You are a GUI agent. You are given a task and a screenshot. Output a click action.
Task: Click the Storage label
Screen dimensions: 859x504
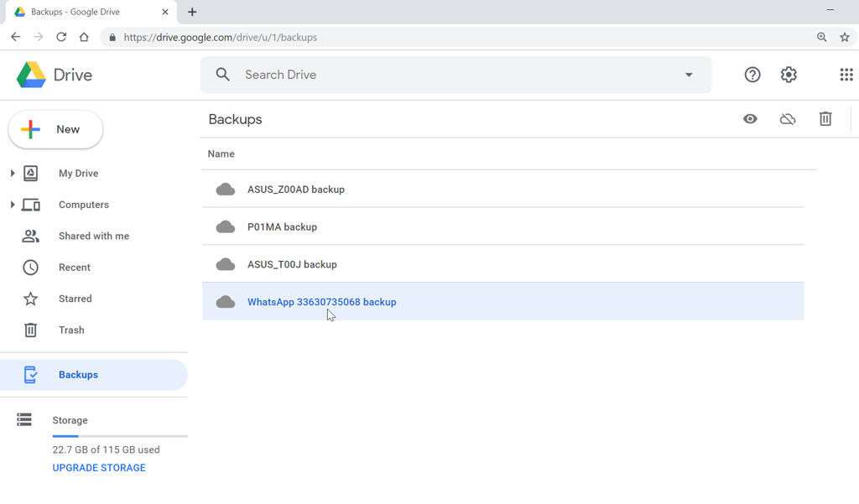pyautogui.click(x=70, y=420)
